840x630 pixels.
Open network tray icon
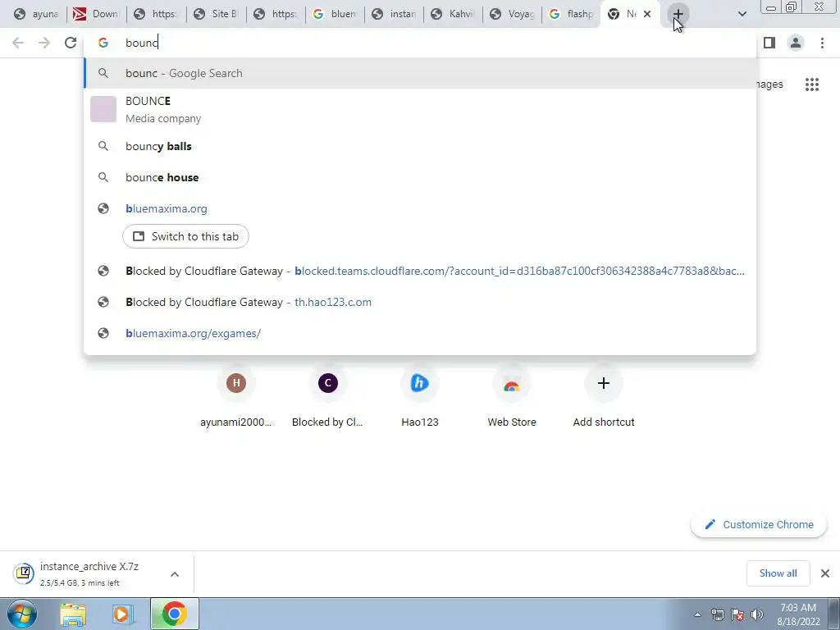[x=717, y=614]
